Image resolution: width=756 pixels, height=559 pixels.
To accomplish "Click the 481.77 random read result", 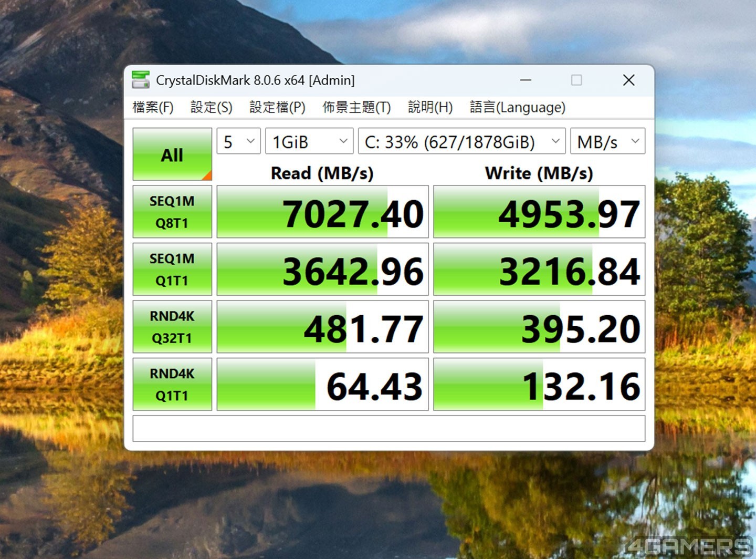I will [x=323, y=327].
